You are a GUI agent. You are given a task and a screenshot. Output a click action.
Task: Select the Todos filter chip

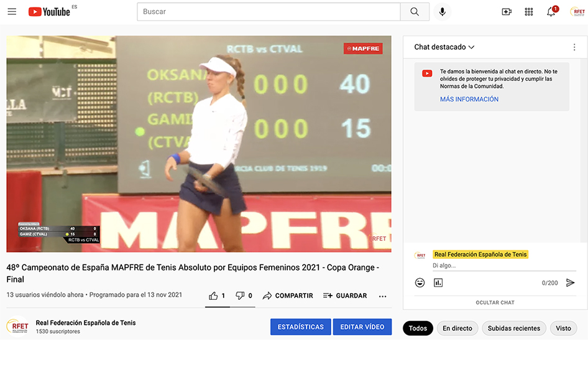[x=418, y=328]
